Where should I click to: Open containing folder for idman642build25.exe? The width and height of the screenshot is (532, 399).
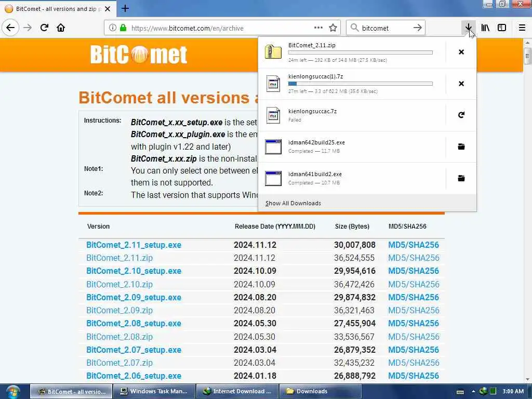[461, 147]
